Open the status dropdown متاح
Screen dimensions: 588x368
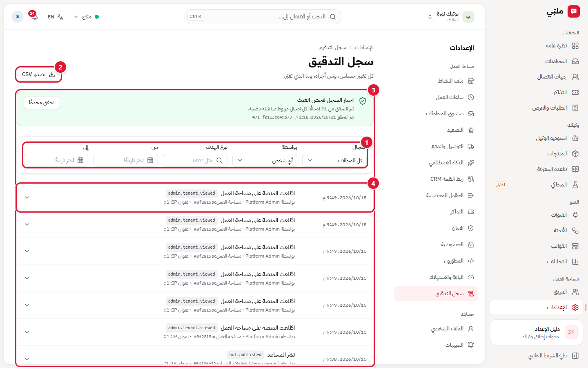pyautogui.click(x=86, y=17)
